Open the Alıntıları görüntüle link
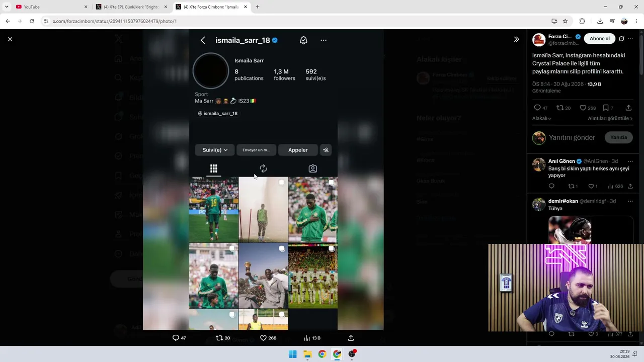Image resolution: width=644 pixels, height=362 pixels. (x=610, y=118)
